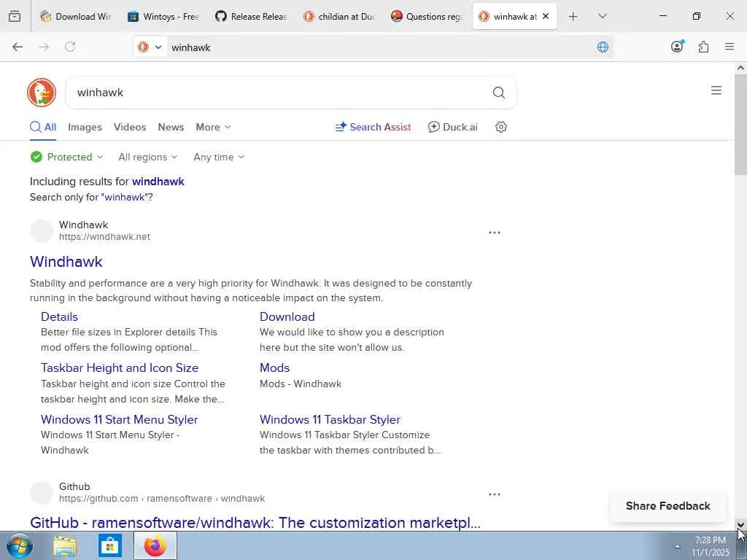Select the News tab

(x=171, y=127)
